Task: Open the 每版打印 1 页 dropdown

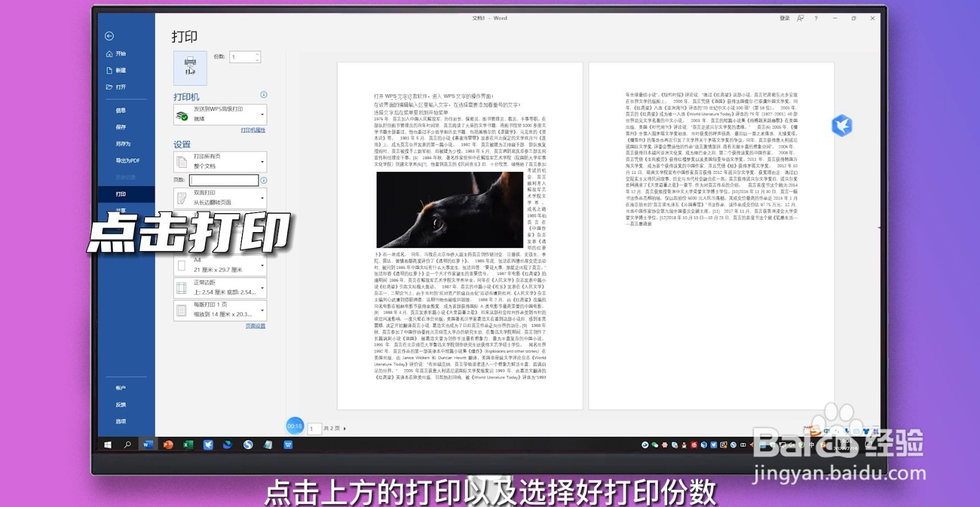Action: click(x=220, y=310)
